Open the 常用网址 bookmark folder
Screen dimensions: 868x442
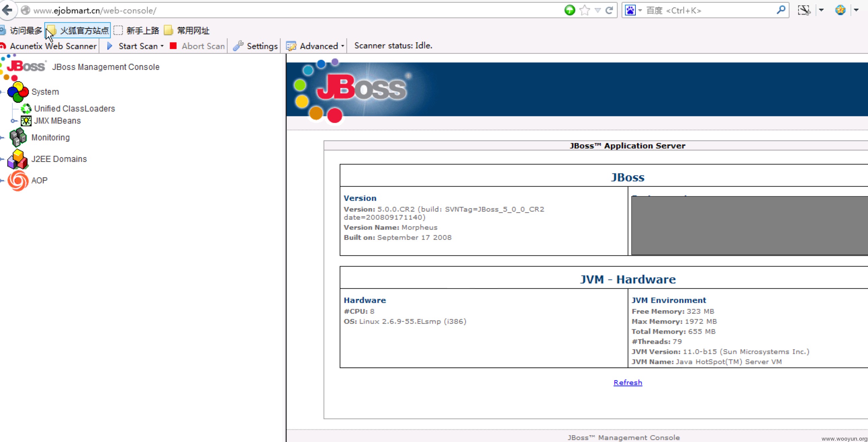point(187,31)
